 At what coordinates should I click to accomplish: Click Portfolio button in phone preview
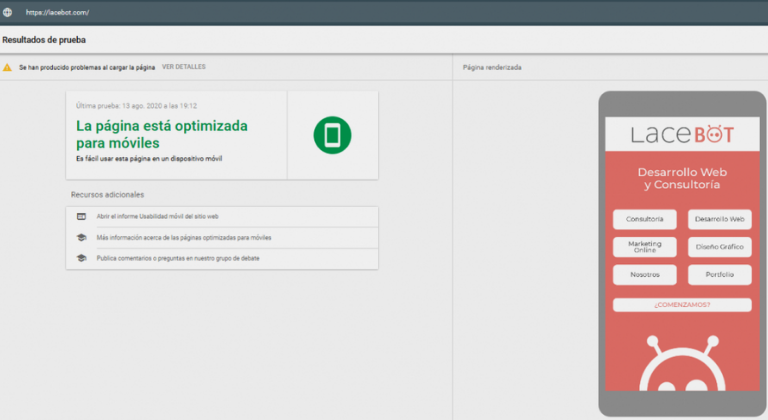720,274
